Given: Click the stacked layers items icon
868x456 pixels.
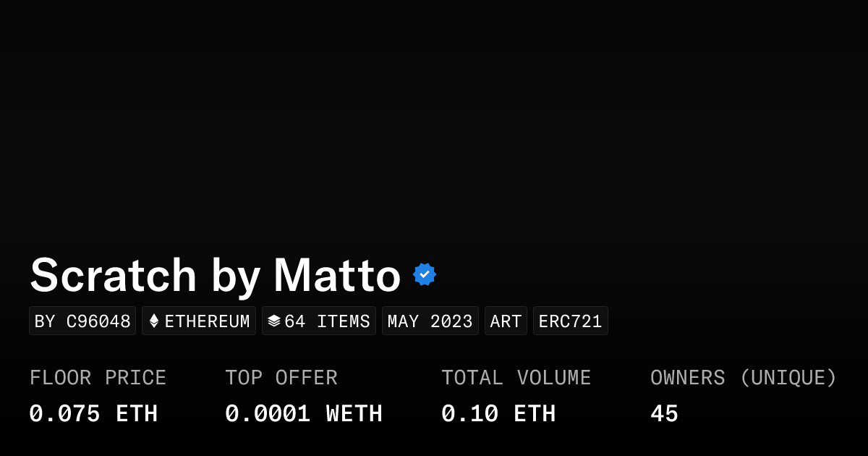Looking at the screenshot, I should pos(274,321).
